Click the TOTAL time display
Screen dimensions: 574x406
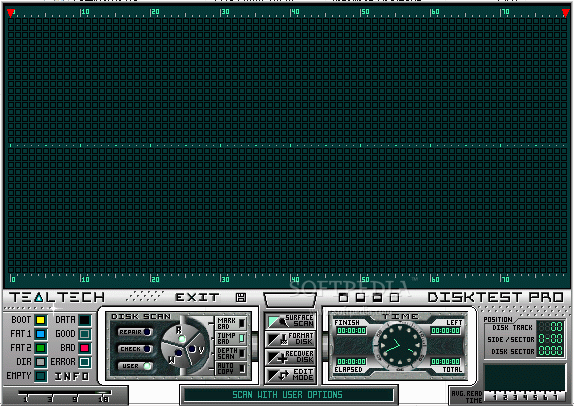coord(446,362)
